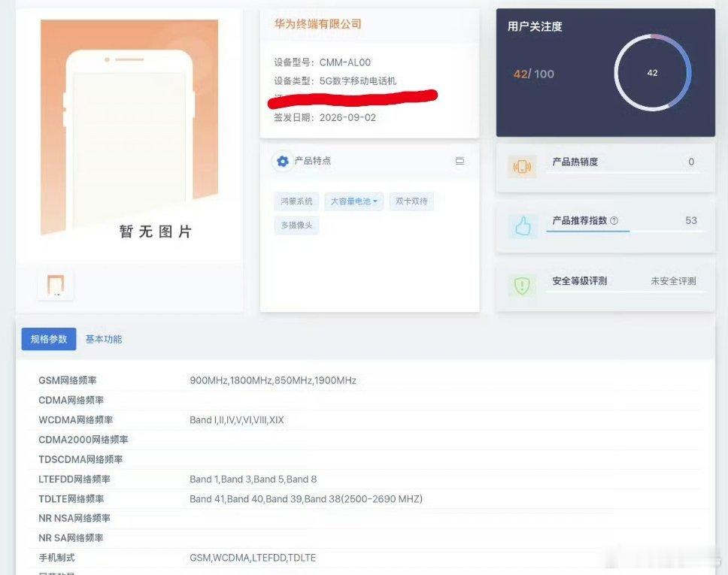Click the 未安全评测 status text

[x=673, y=281]
